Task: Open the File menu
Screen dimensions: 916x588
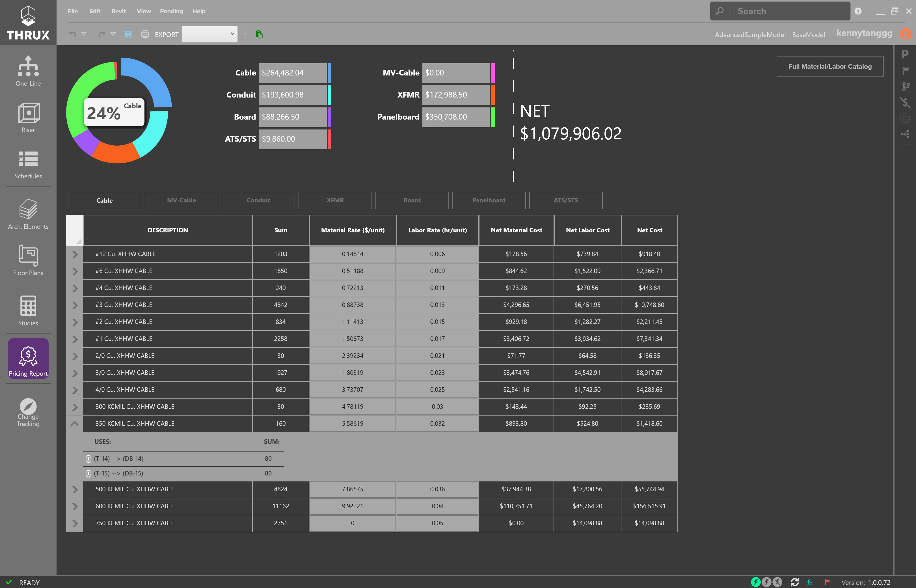Action: [x=73, y=11]
